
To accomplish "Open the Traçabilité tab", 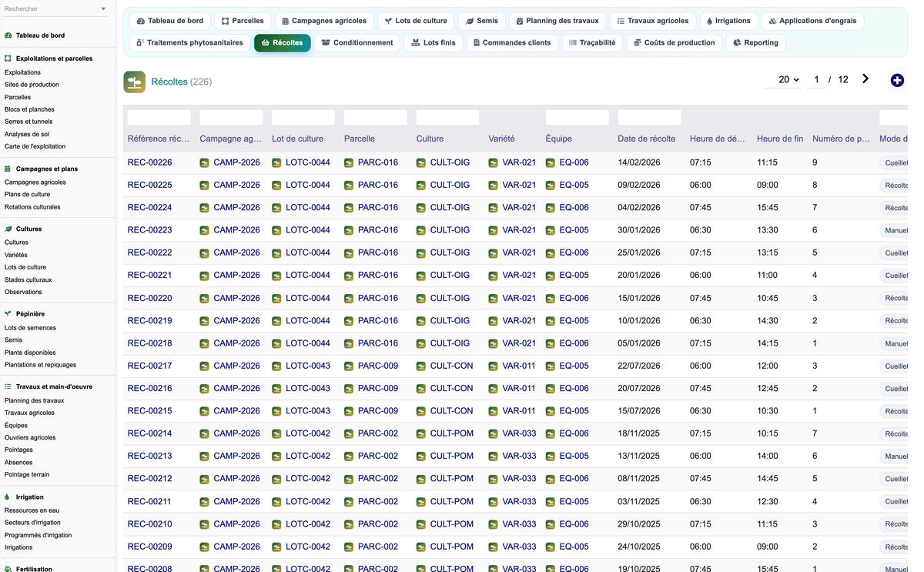I will 592,42.
